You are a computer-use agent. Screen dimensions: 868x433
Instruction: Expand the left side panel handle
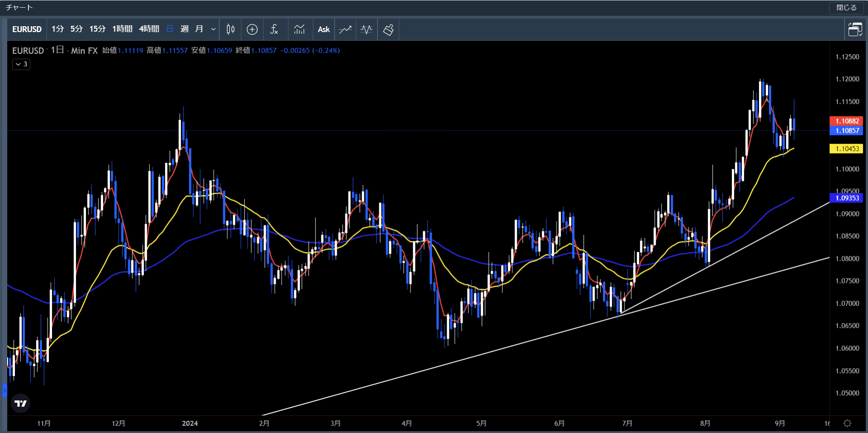[x=5, y=390]
